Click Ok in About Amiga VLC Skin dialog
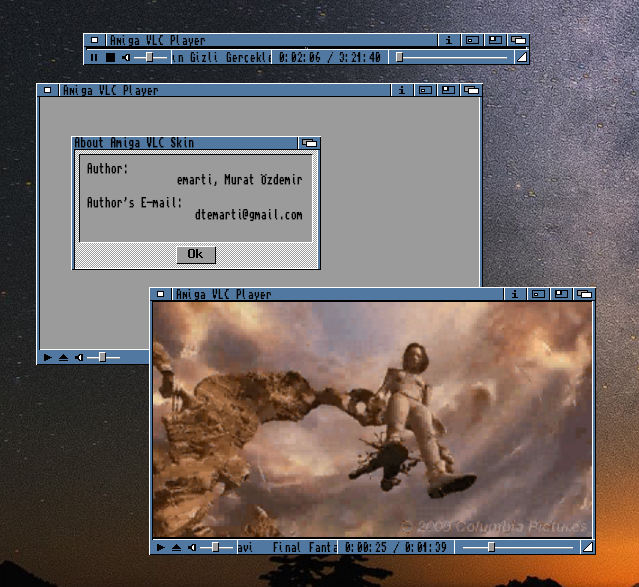 coord(196,255)
